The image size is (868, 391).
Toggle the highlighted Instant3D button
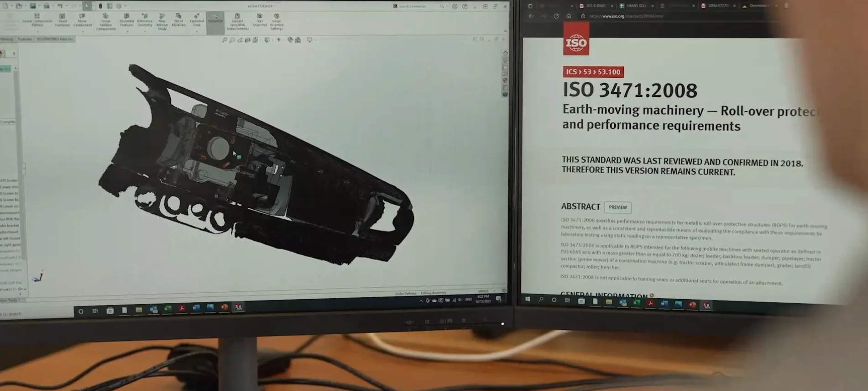point(215,22)
